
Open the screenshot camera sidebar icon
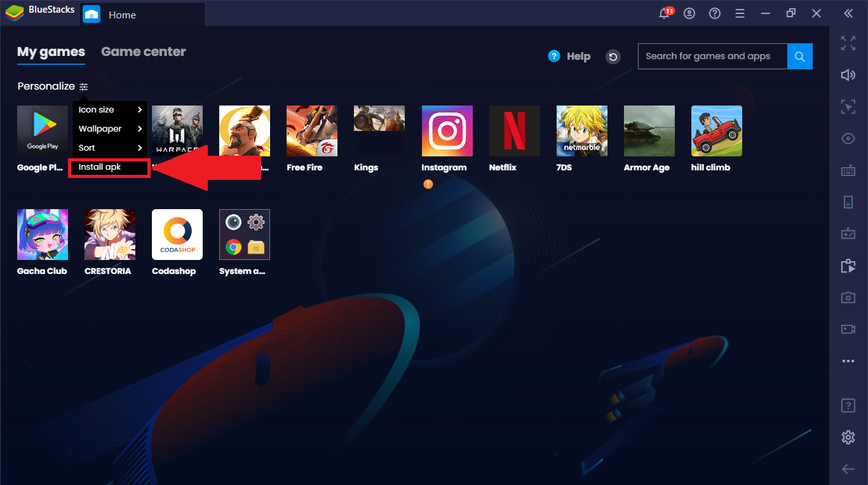pyautogui.click(x=848, y=297)
